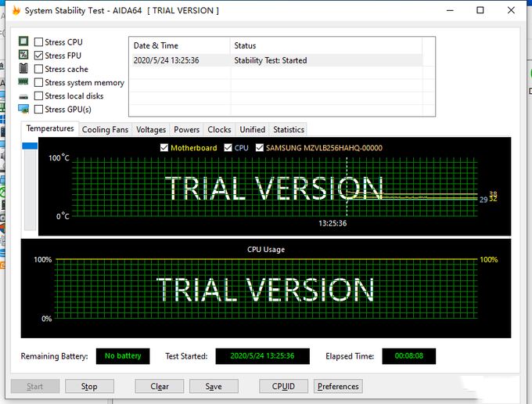Click the Test Started 2020/5/24 13:25:36 field

[x=262, y=356]
